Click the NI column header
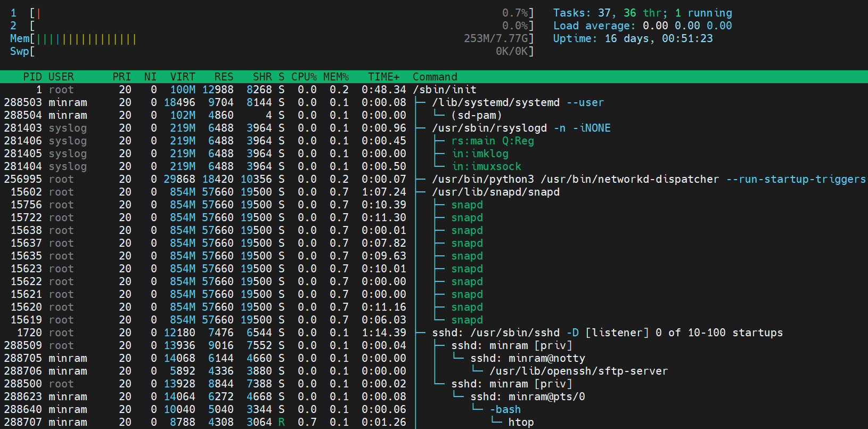 [x=151, y=77]
